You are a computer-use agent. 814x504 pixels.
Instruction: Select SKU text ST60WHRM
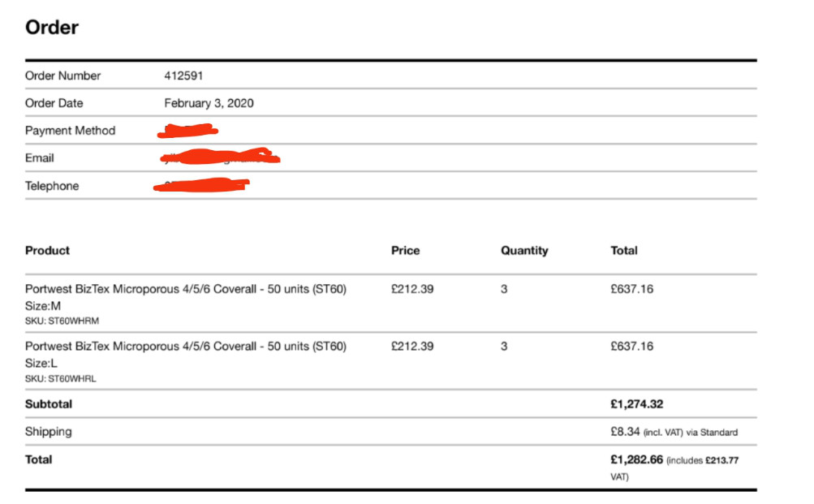62,321
